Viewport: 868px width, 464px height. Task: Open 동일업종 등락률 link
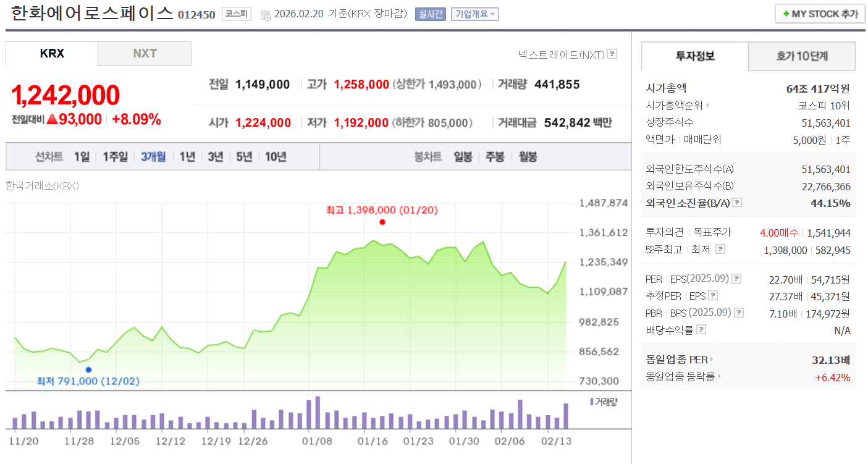pyautogui.click(x=680, y=376)
